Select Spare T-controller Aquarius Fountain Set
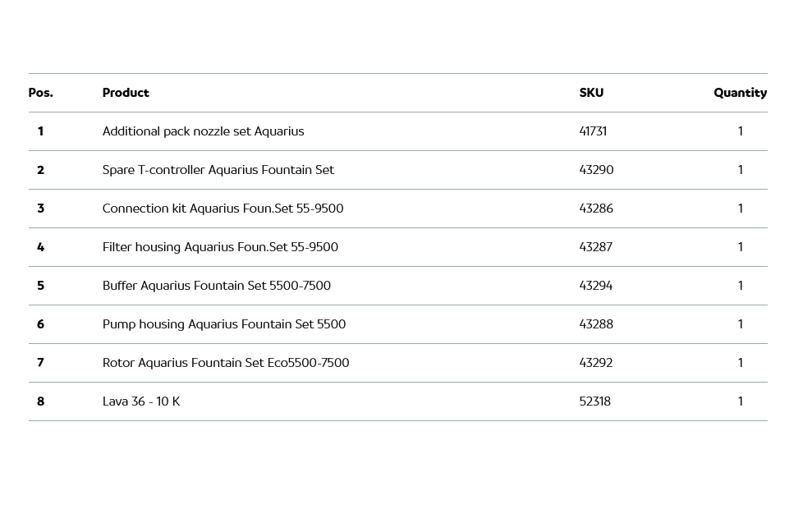The width and height of the screenshot is (803, 532). tap(218, 170)
